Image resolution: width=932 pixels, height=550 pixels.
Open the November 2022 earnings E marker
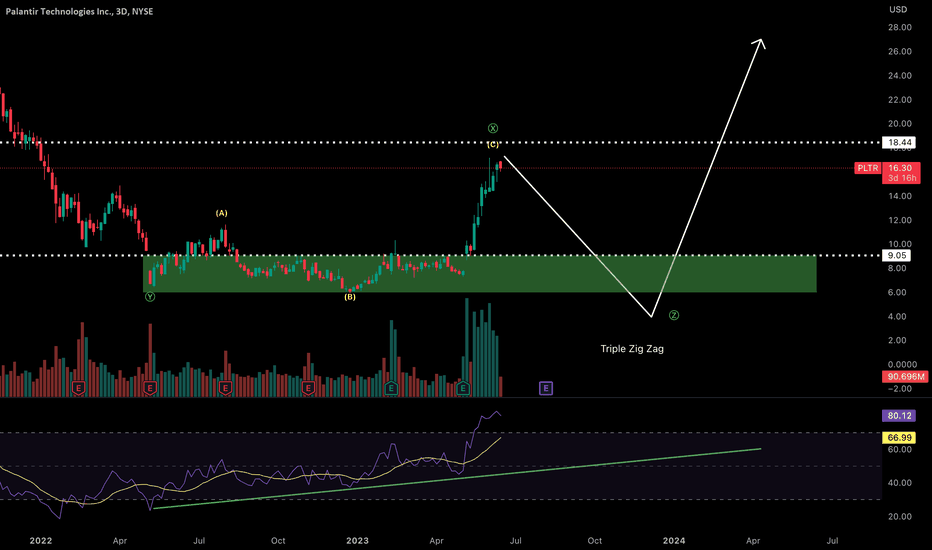pos(308,388)
